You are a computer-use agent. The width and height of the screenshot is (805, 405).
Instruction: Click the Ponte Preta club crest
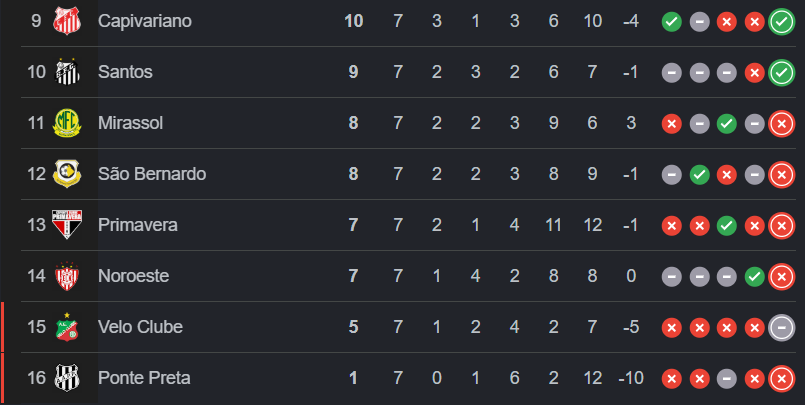[x=66, y=378]
